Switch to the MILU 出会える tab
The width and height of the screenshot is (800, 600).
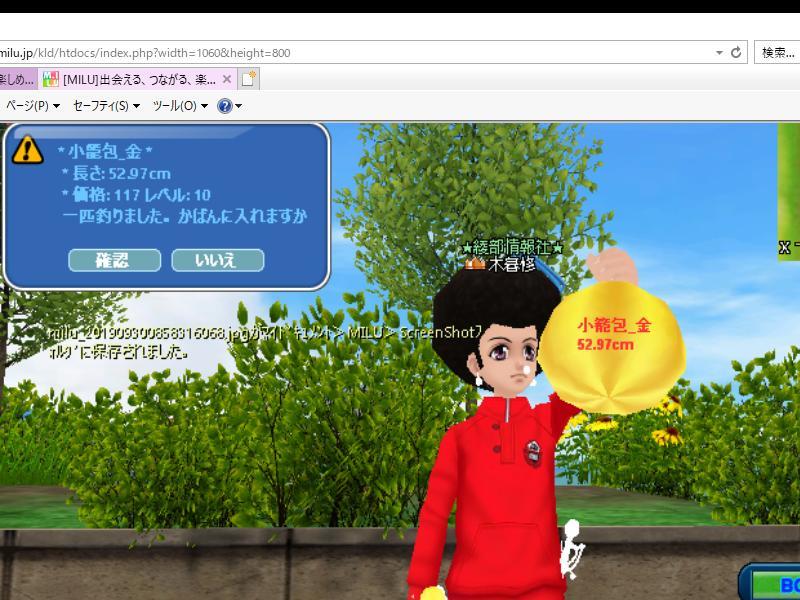[x=138, y=80]
